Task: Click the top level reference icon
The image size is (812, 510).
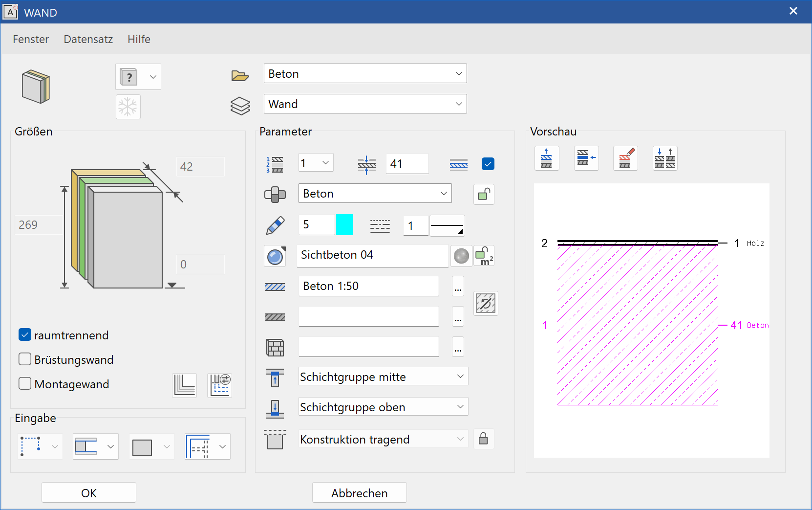Action: (275, 378)
